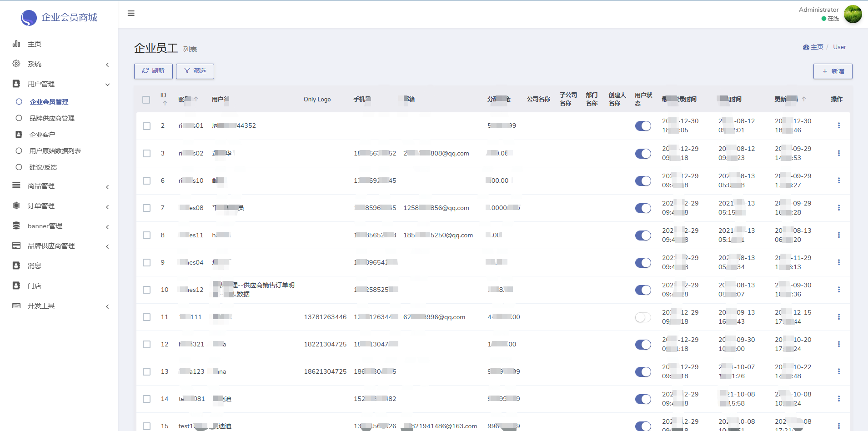Check the checkbox for row ID 3
Screen dimensions: 868x431
click(x=146, y=154)
